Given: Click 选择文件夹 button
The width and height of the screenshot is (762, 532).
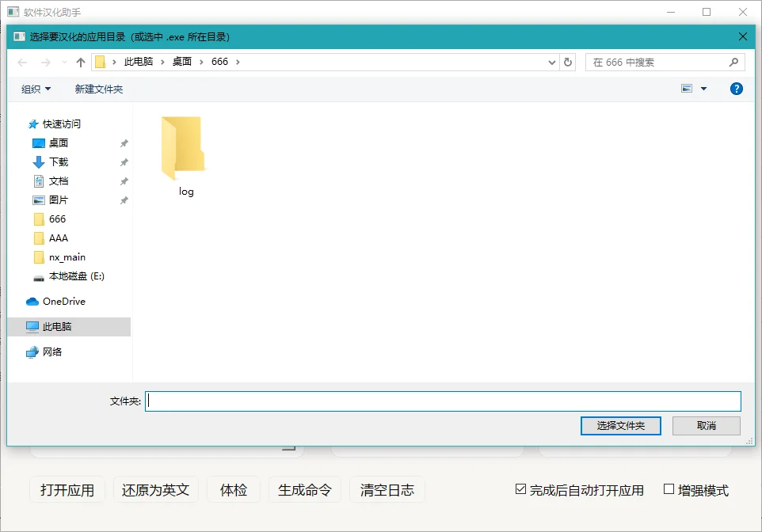Looking at the screenshot, I should pyautogui.click(x=620, y=426).
